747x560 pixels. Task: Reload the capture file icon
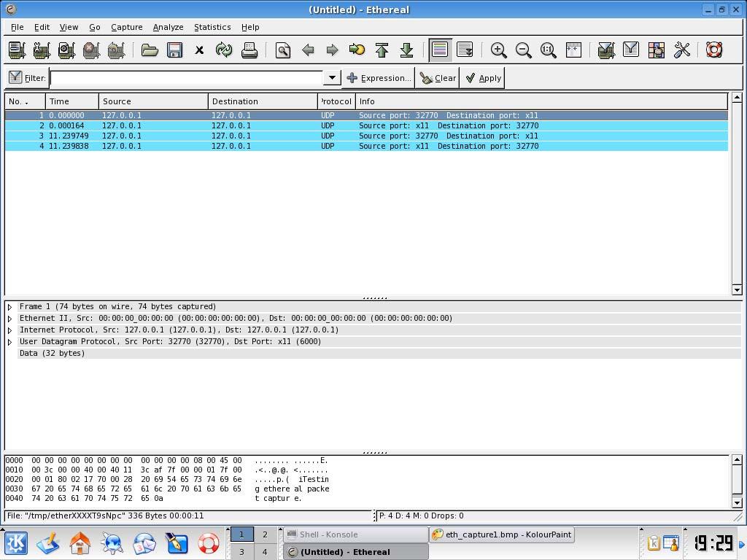(224, 50)
